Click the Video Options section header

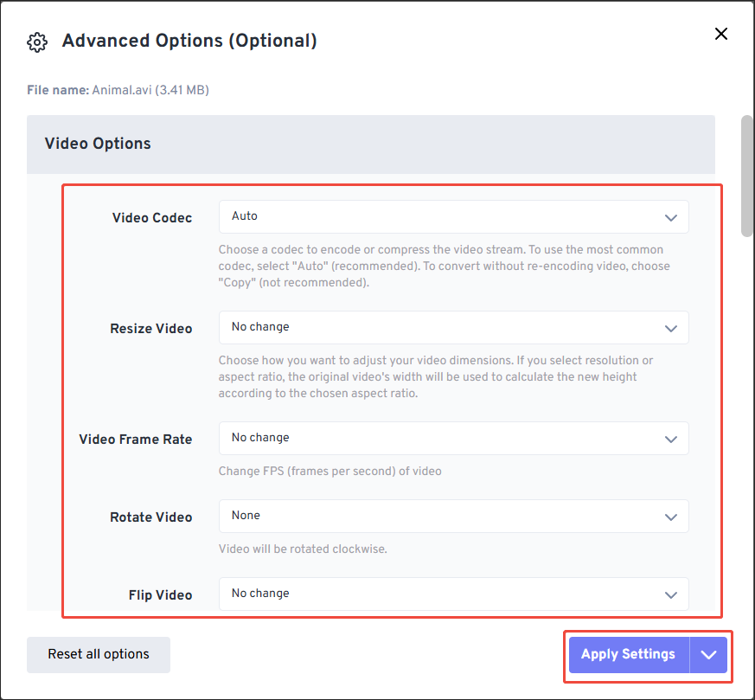(x=97, y=144)
